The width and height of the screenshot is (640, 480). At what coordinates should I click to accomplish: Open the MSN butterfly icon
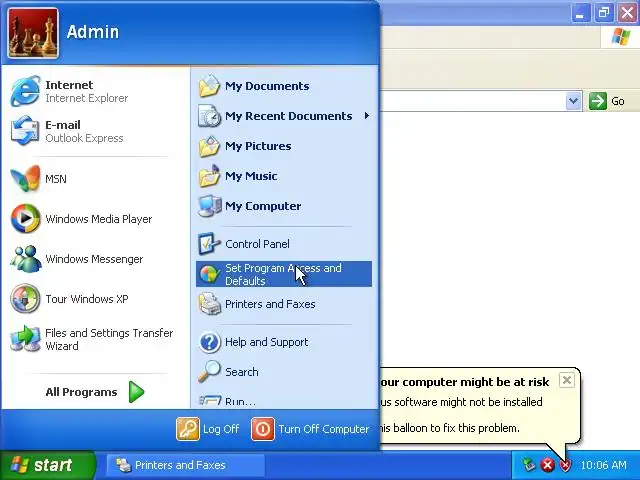(25, 179)
